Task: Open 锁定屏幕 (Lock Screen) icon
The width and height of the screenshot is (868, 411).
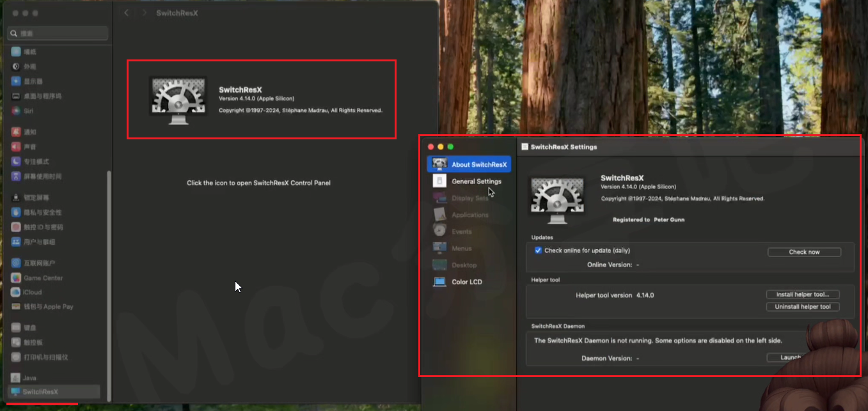Action: coord(16,198)
